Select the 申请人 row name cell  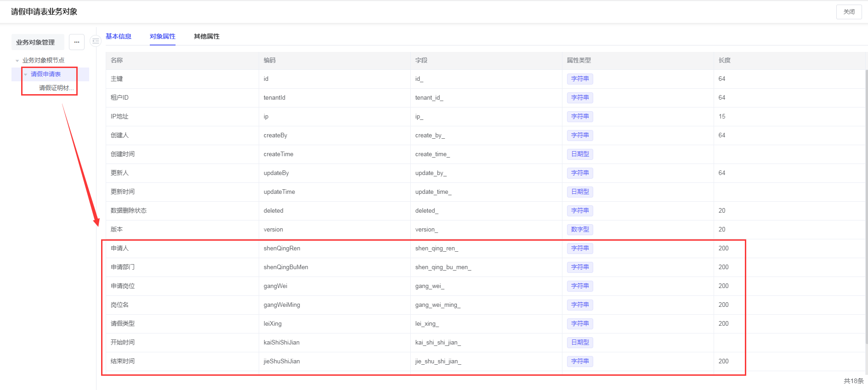120,249
